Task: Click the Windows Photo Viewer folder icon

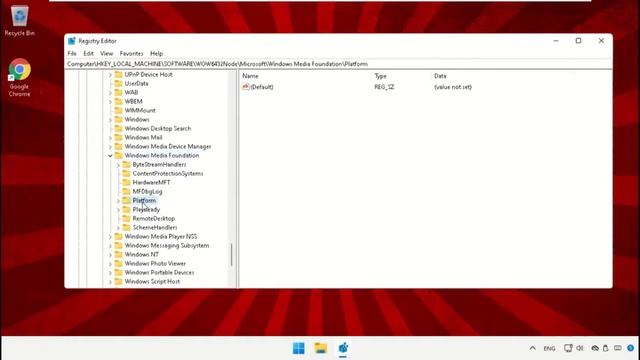Action: coord(118,263)
